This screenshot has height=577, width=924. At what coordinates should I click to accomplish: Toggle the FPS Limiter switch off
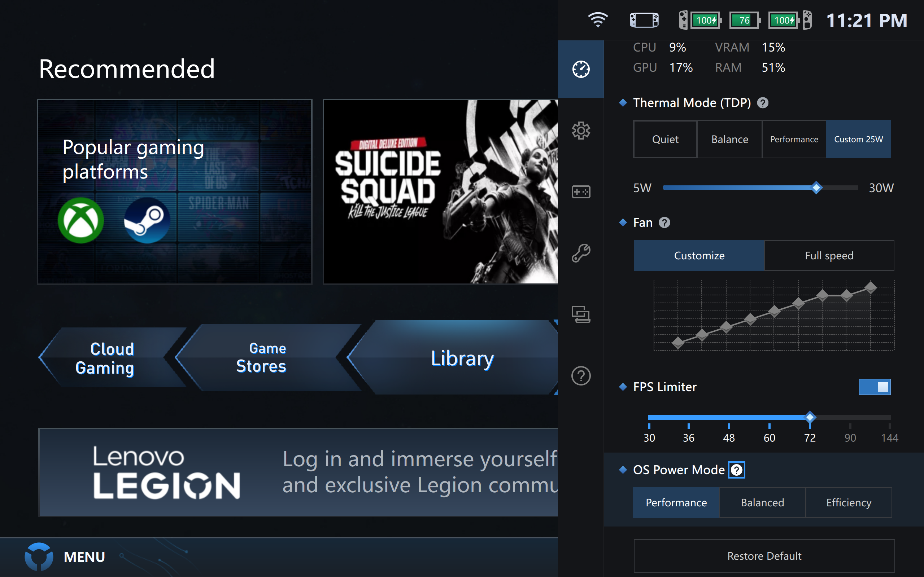coord(875,387)
